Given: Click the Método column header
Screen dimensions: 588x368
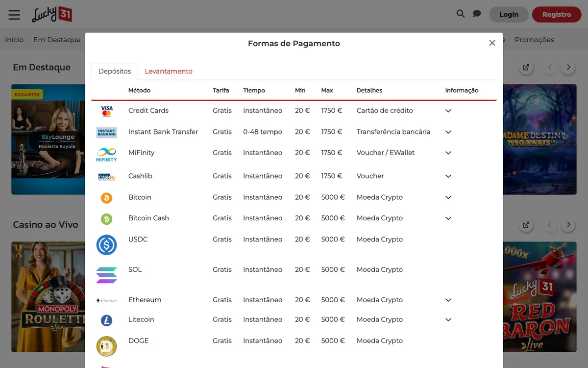Looking at the screenshot, I should click(x=139, y=91).
